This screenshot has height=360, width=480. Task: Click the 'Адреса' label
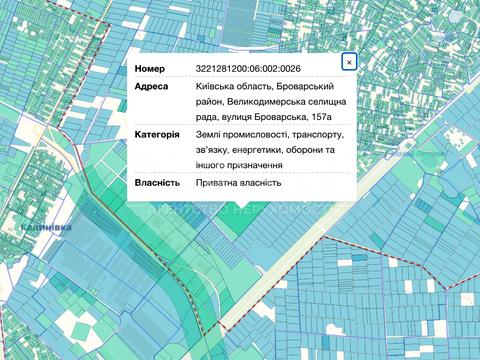click(x=151, y=86)
